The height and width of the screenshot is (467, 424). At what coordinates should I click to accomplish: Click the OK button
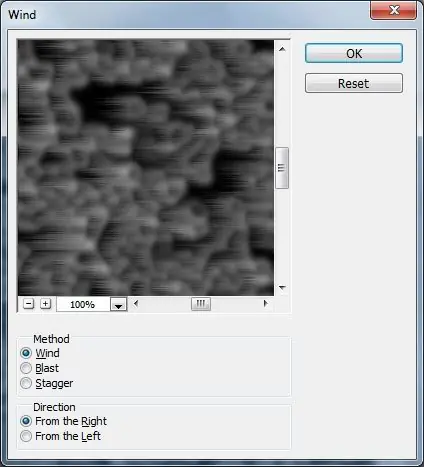point(354,53)
